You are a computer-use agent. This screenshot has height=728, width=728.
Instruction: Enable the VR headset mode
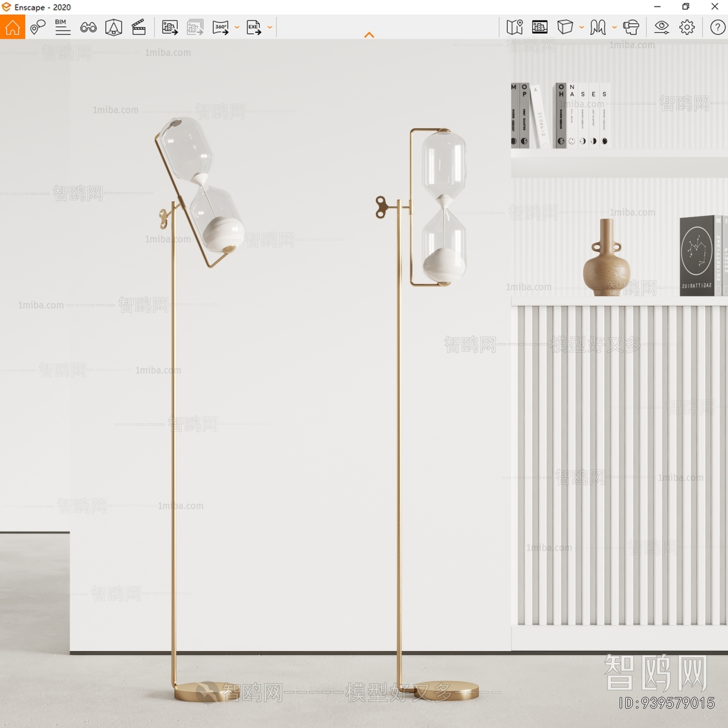[x=631, y=27]
